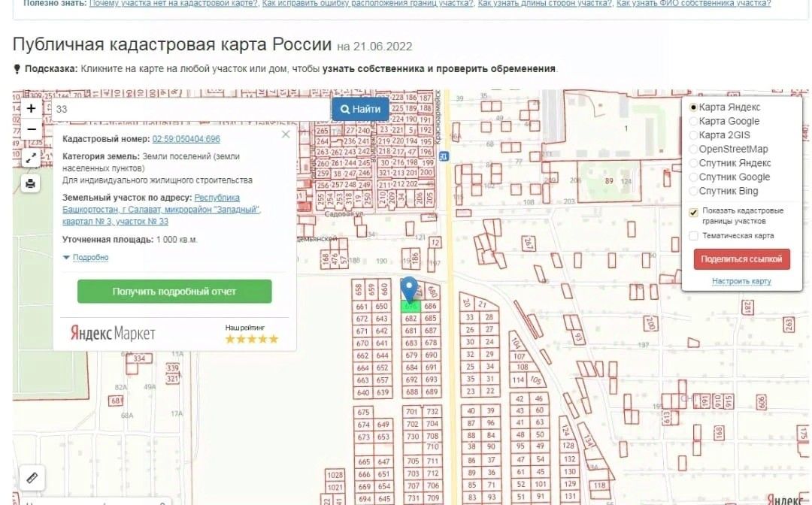Click parcel 685 on the map
The image size is (812, 505).
[431, 318]
